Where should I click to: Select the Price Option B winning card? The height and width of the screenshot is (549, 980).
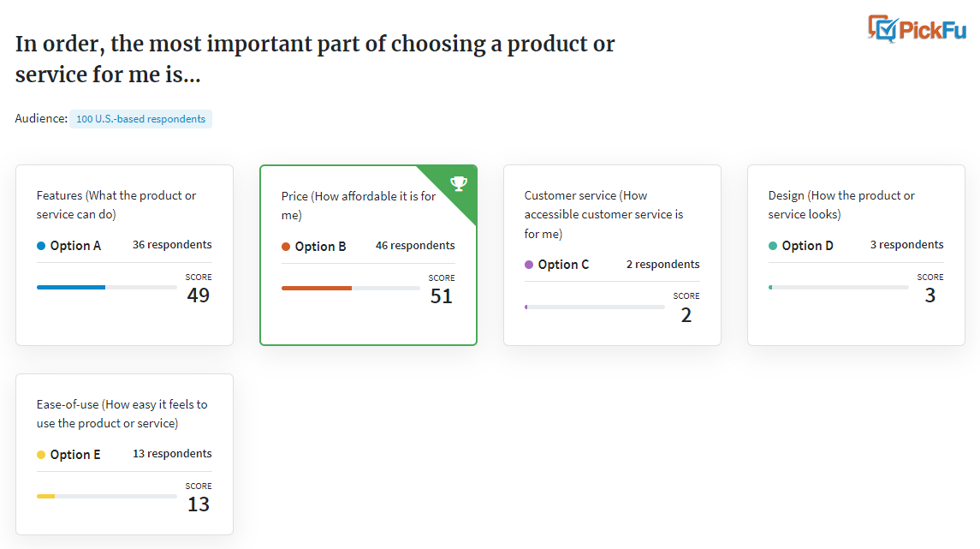tap(368, 255)
